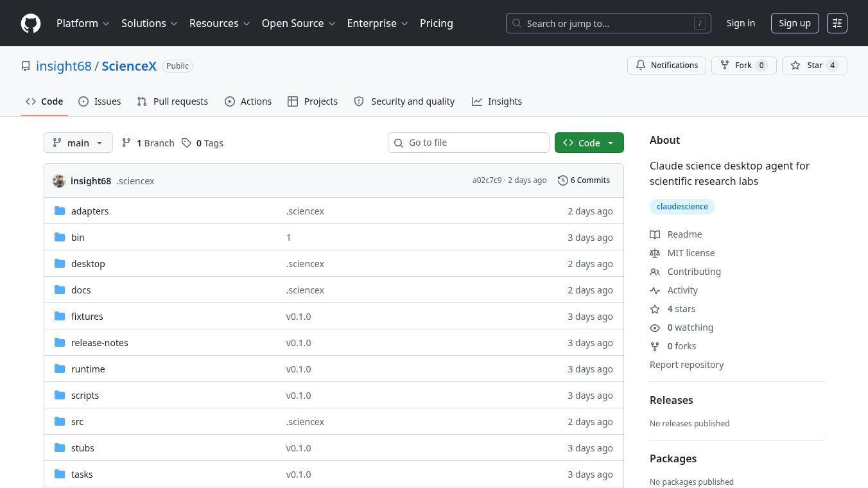Star the ScienceX repository
This screenshot has width=868, height=488.
tap(815, 65)
